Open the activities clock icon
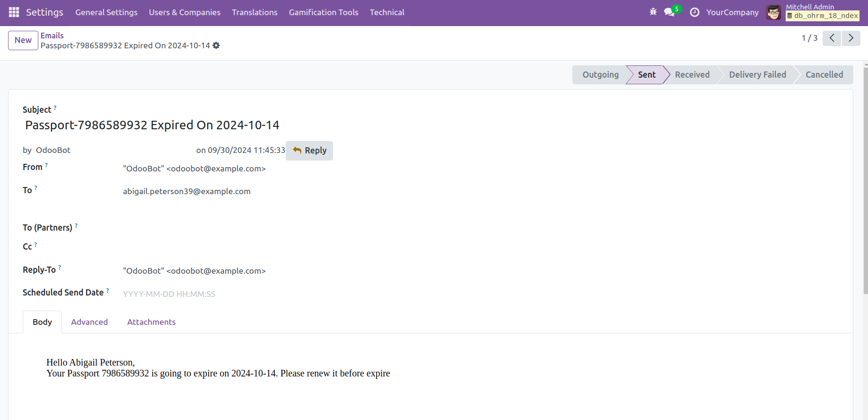Screen dimensions: 868x420 tap(694, 12)
